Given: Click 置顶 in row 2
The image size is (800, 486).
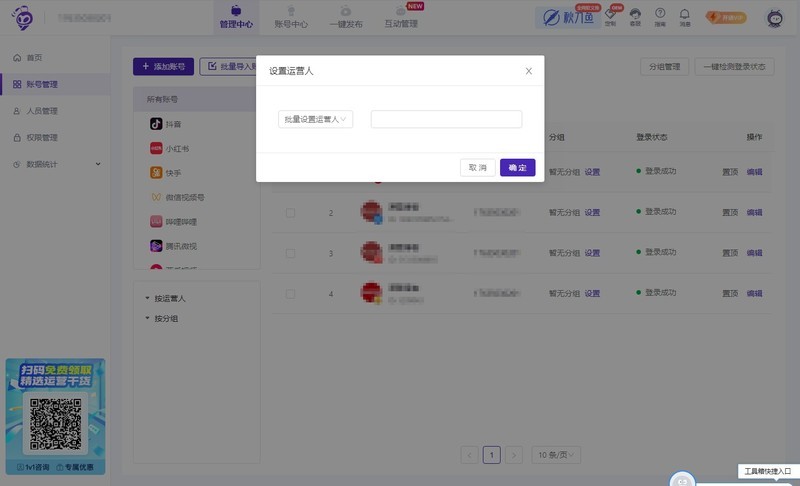Looking at the screenshot, I should tap(730, 212).
